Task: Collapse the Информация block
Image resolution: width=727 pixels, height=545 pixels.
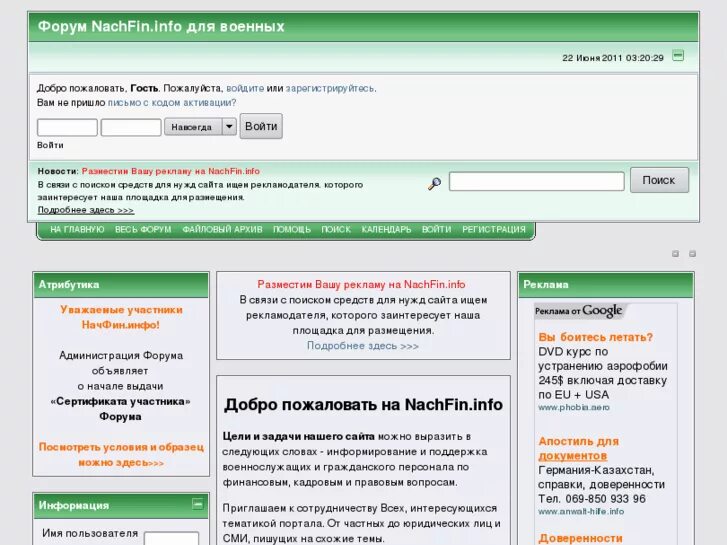Action: [198, 504]
